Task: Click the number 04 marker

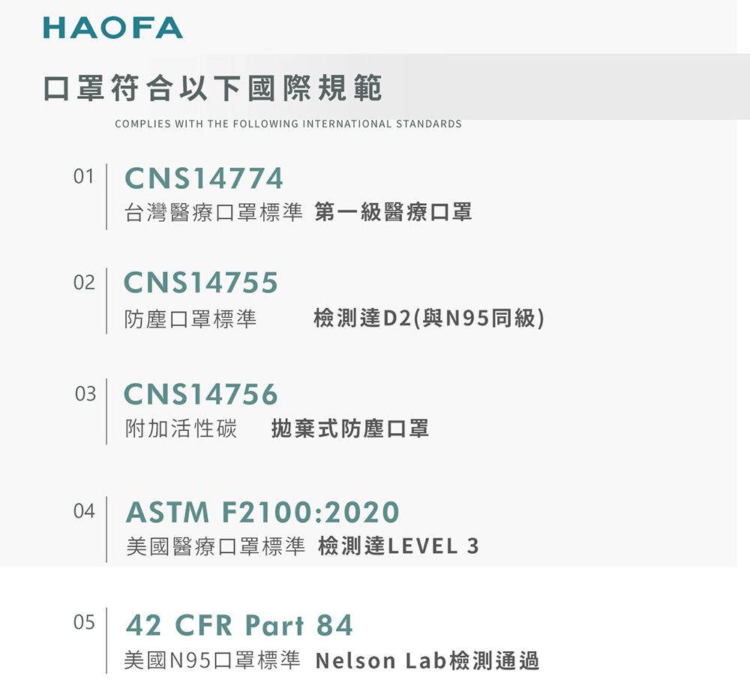Action: (84, 512)
